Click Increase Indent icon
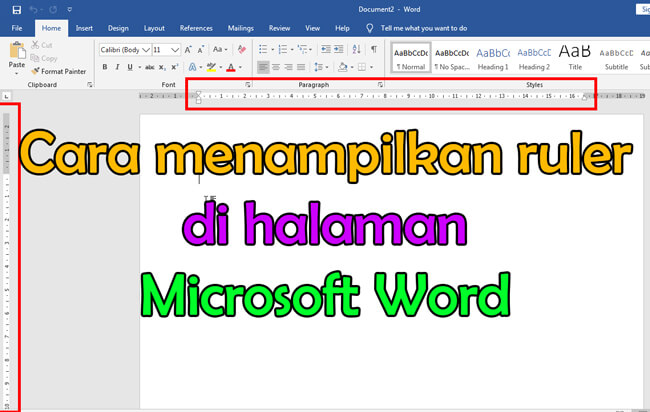 (x=339, y=49)
